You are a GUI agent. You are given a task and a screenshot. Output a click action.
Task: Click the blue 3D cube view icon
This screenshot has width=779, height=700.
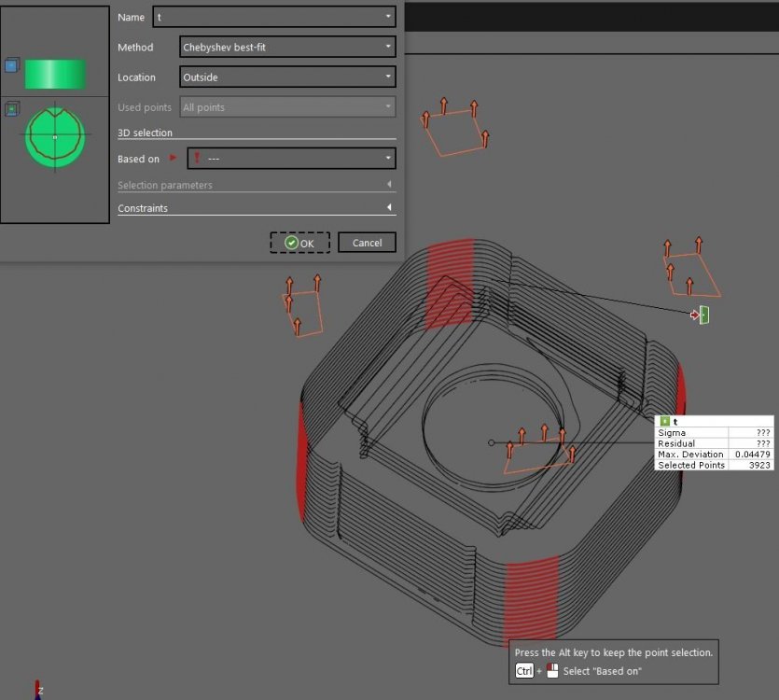11,65
